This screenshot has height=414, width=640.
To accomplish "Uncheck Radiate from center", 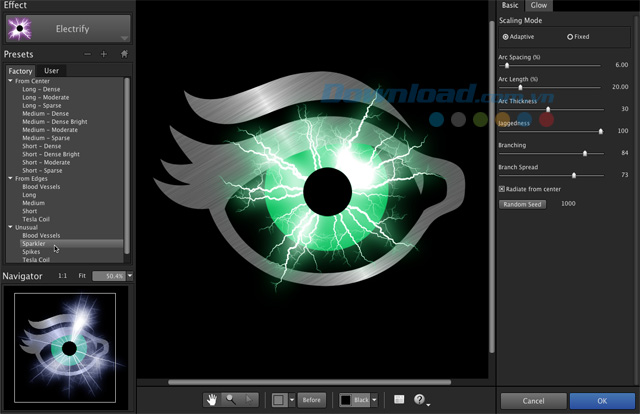I will coord(502,188).
